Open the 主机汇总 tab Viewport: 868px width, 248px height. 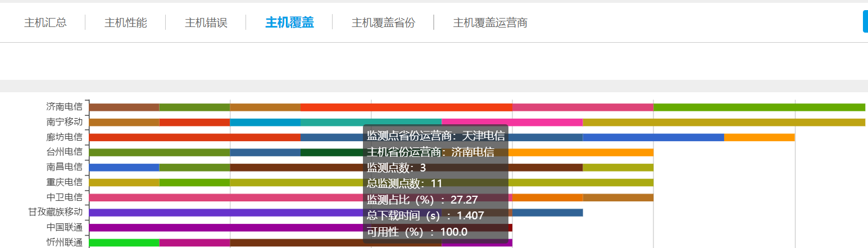(x=45, y=23)
